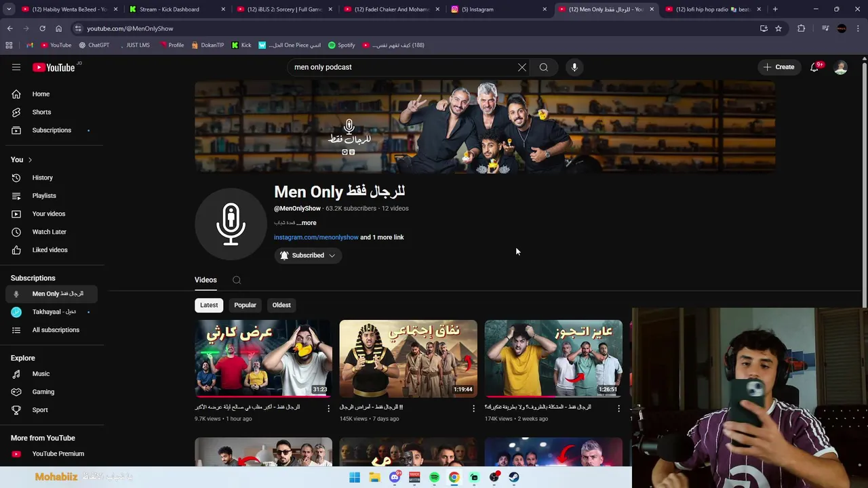Open Sport under Explore
This screenshot has height=488, width=868.
pyautogui.click(x=52, y=410)
